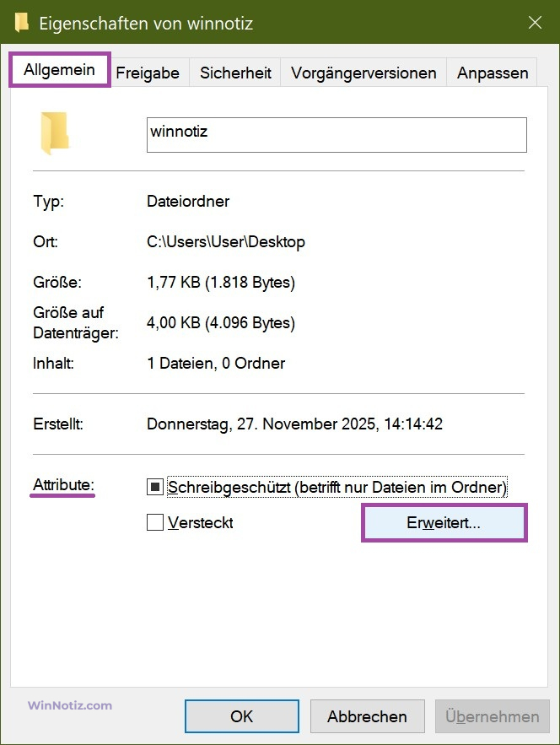Select the Vorgängerversionen tab

click(363, 73)
